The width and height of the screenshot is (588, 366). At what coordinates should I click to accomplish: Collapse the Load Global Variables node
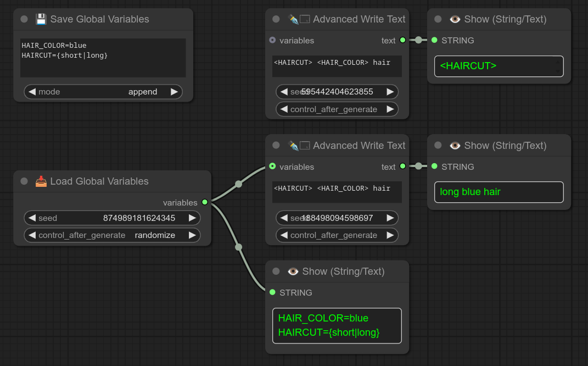pyautogui.click(x=24, y=181)
